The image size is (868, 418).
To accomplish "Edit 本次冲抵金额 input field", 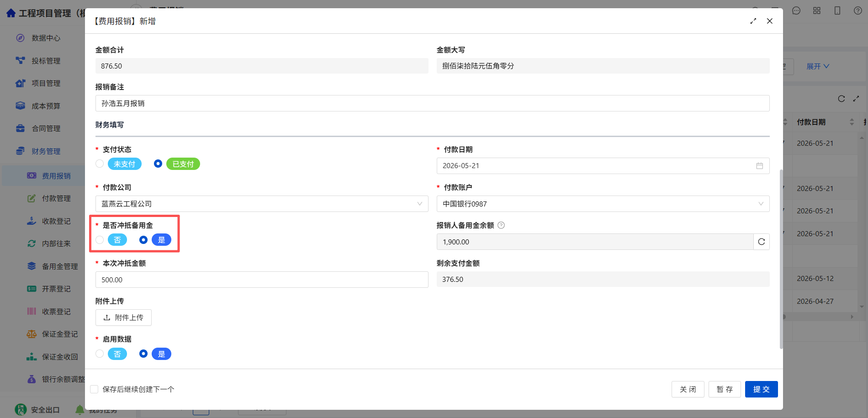I will [x=262, y=280].
